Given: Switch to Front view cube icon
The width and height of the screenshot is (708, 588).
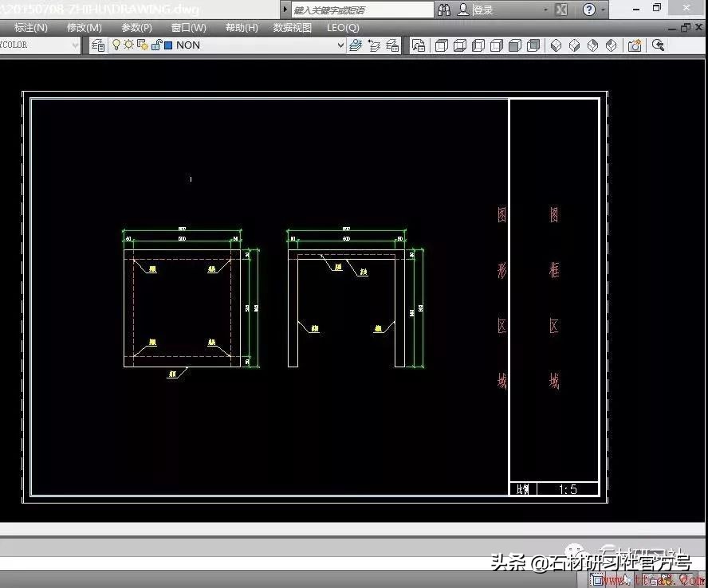Looking at the screenshot, I should [x=515, y=45].
